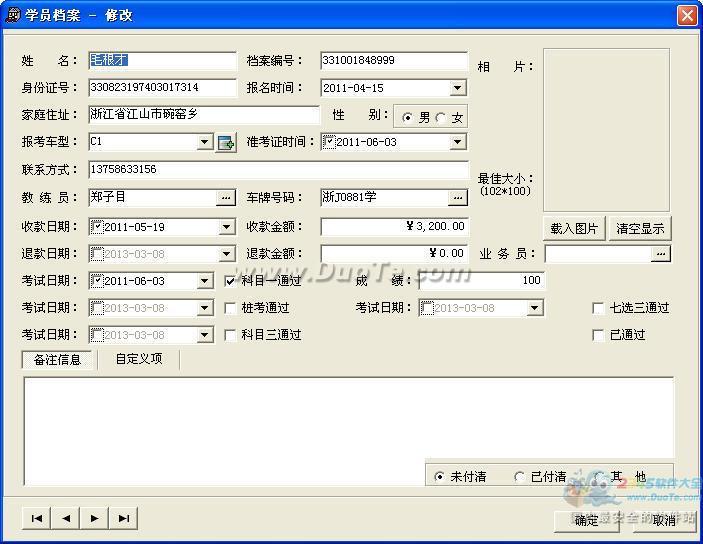Switch to 自定义项 tab
The image size is (703, 544).
[x=139, y=359]
